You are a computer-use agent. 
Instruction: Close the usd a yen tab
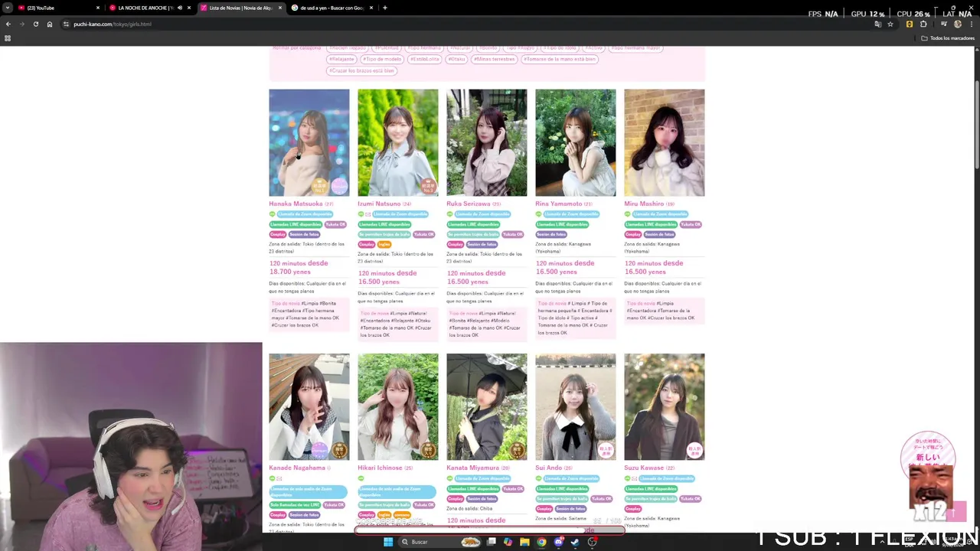(371, 8)
